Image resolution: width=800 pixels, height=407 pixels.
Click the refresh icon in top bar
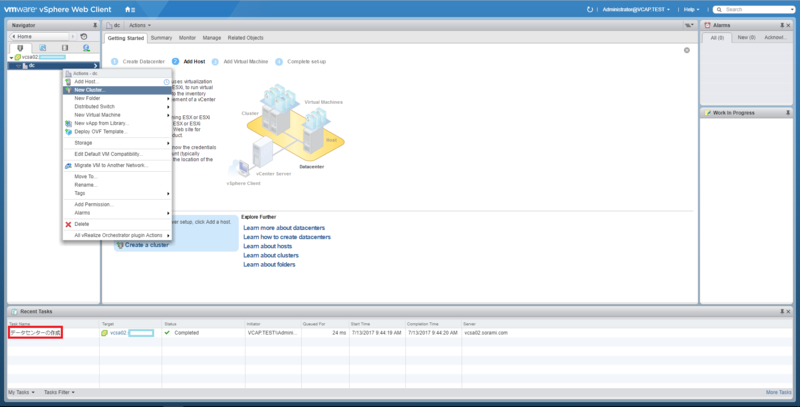(590, 9)
